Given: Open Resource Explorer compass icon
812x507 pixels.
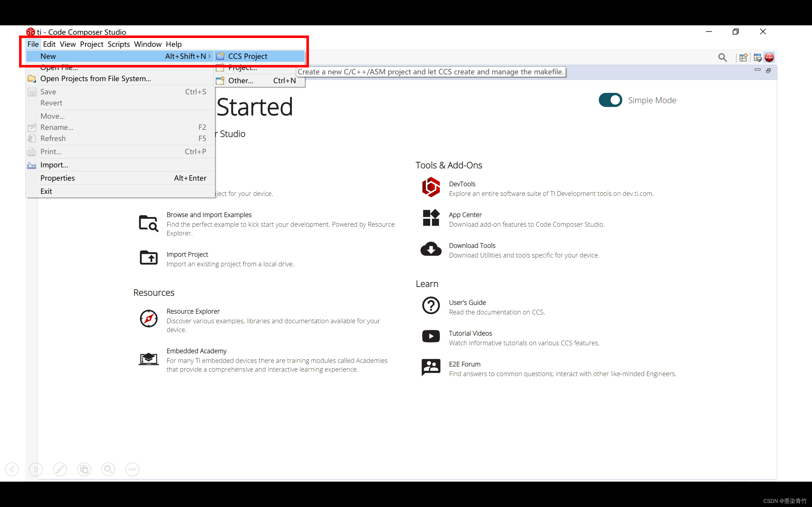Looking at the screenshot, I should [148, 318].
